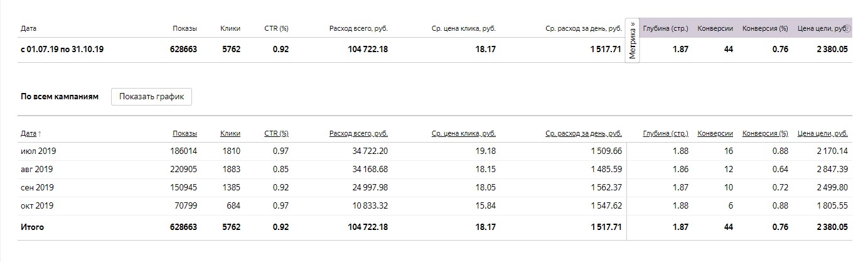Sort by the CTR (%) column header
Viewport: 868px width, 262px height.
pyautogui.click(x=276, y=133)
